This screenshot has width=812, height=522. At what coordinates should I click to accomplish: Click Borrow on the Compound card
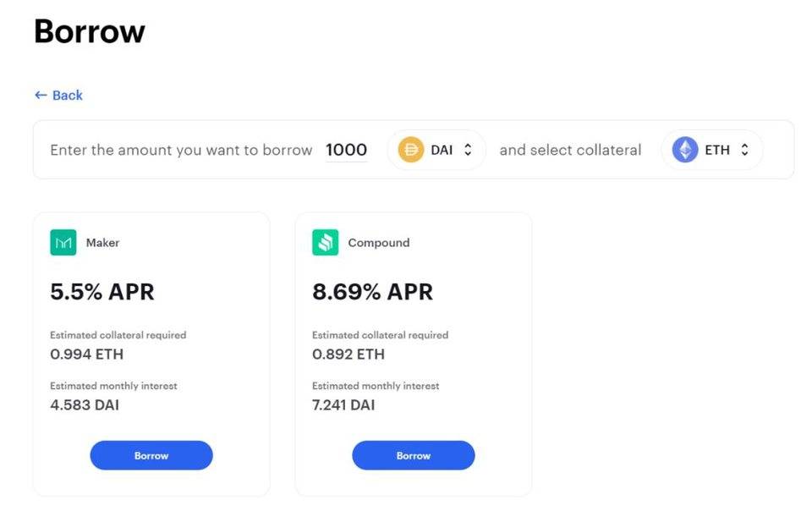[414, 455]
